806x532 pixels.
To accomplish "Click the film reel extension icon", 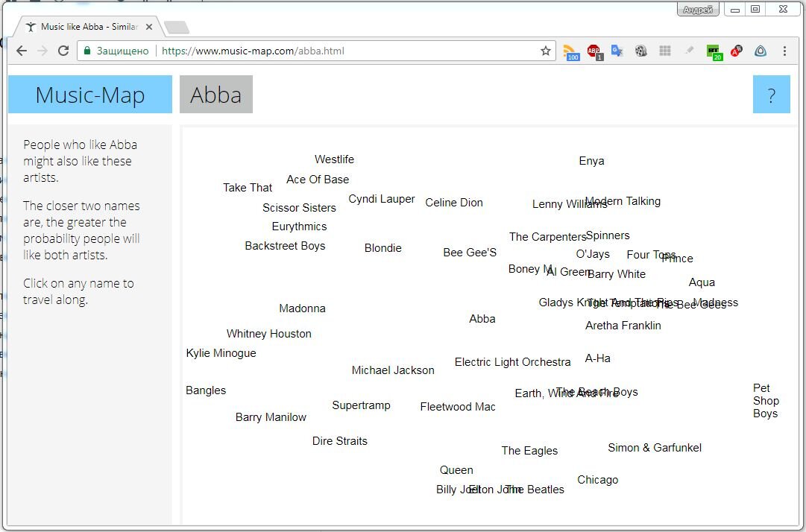I will [x=640, y=51].
